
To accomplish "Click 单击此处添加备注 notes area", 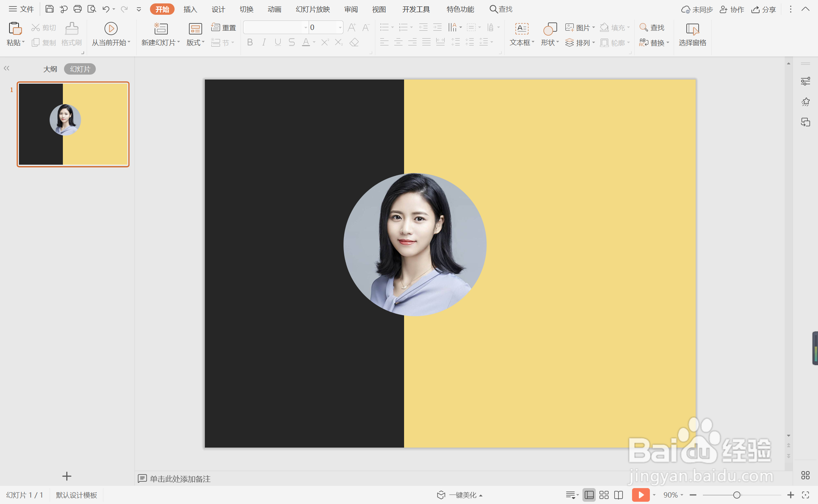I will (x=180, y=479).
